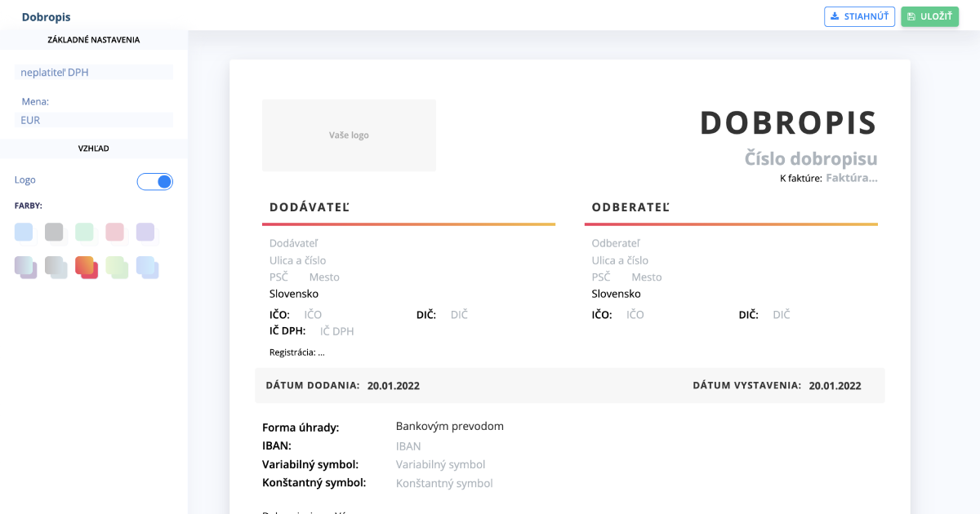The height and width of the screenshot is (514, 980).
Task: Click the download icon inside STIAHNÚŤ button
Action: coord(835,16)
